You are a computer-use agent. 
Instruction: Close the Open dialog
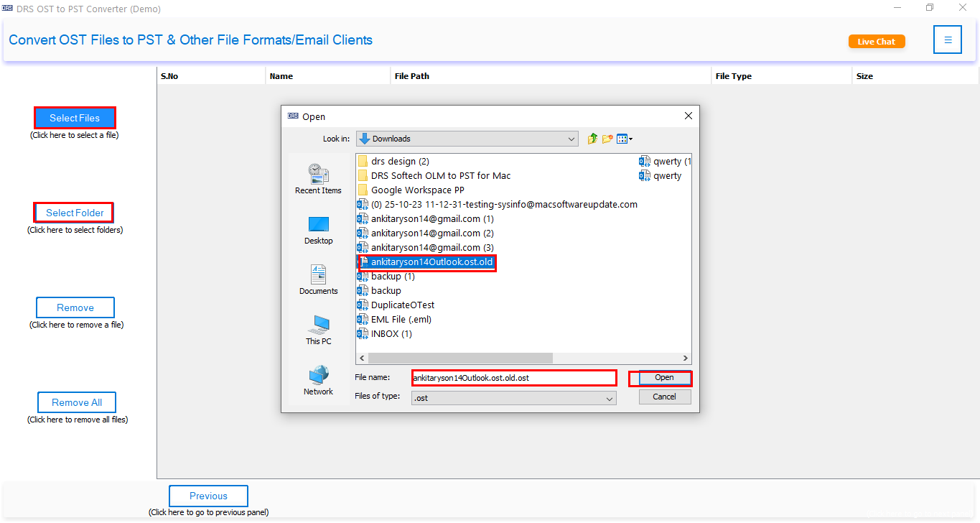[x=688, y=116]
